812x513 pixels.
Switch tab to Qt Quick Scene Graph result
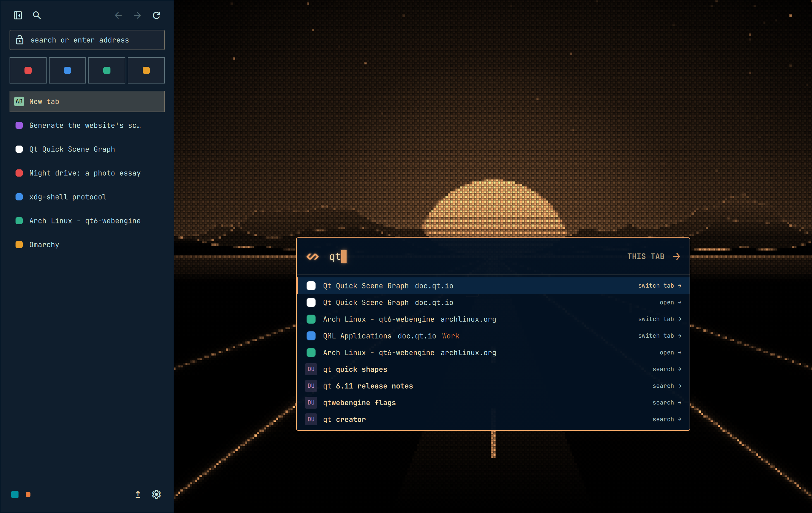click(493, 286)
